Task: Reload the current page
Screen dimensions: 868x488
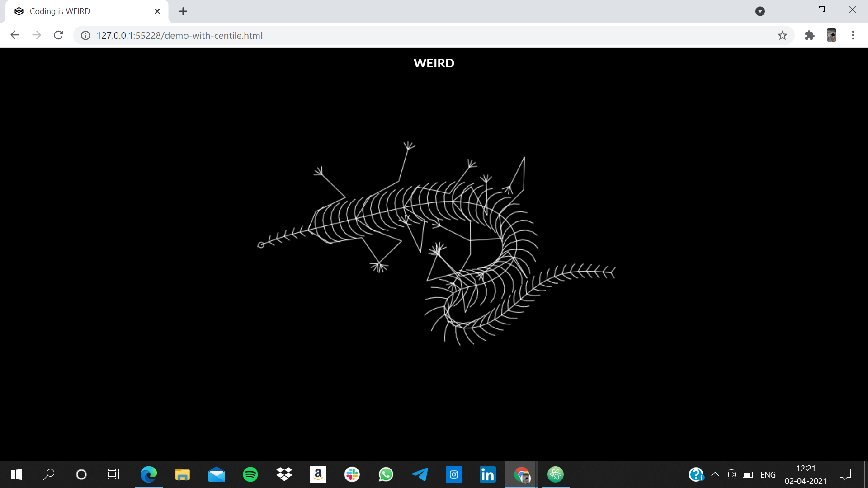Action: (58, 35)
